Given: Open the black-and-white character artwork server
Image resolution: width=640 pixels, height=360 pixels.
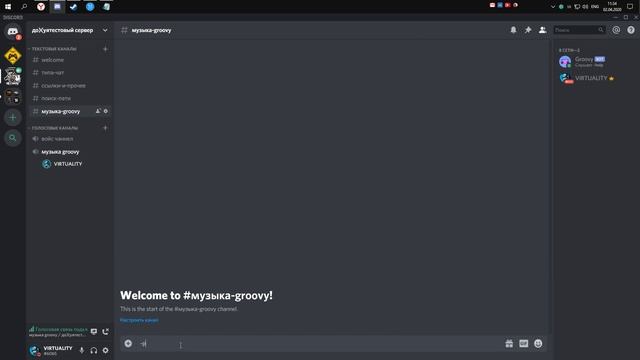Looking at the screenshot, I should coord(13,76).
